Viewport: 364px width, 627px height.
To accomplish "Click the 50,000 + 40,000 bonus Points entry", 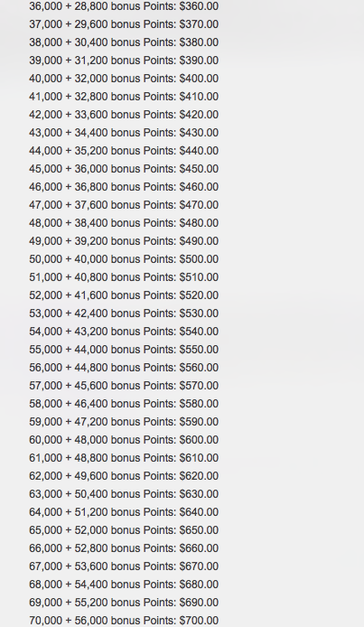I will (x=124, y=259).
